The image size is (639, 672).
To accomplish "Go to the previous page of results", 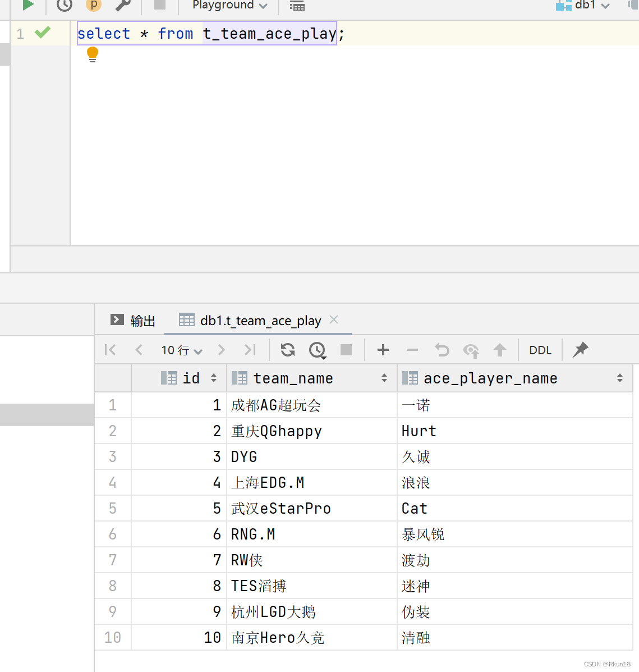I will pos(139,350).
